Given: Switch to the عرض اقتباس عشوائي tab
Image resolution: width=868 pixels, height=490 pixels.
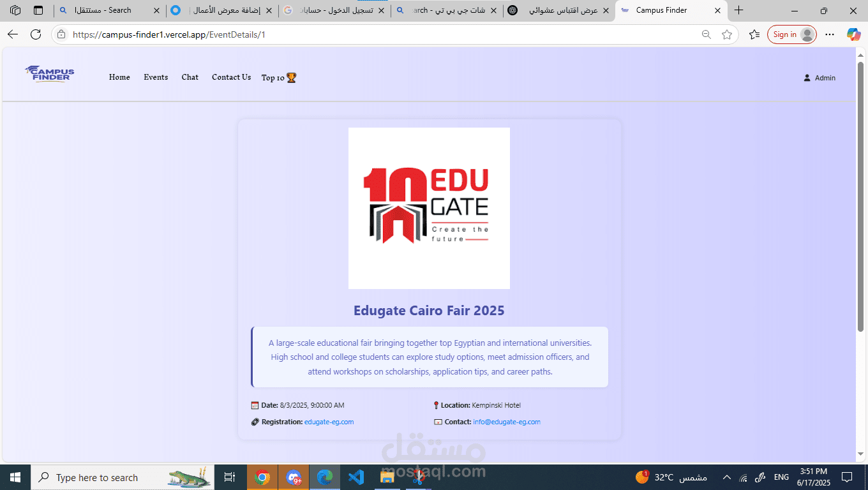Looking at the screenshot, I should (x=559, y=10).
